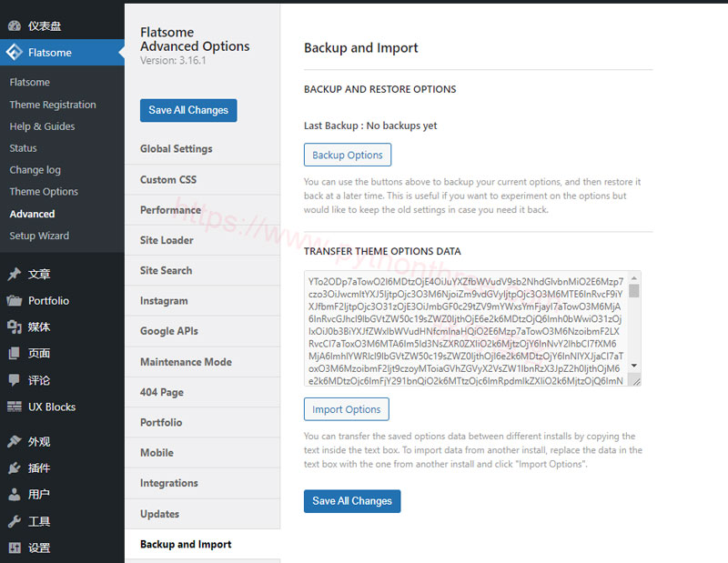
Task: Open the 文章 posts menu
Action: [x=62, y=274]
